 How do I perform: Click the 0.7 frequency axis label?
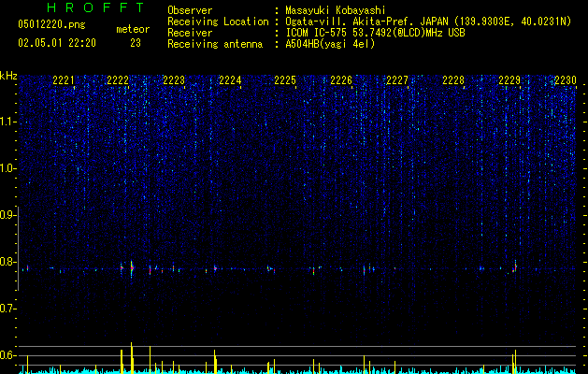[x=7, y=309]
